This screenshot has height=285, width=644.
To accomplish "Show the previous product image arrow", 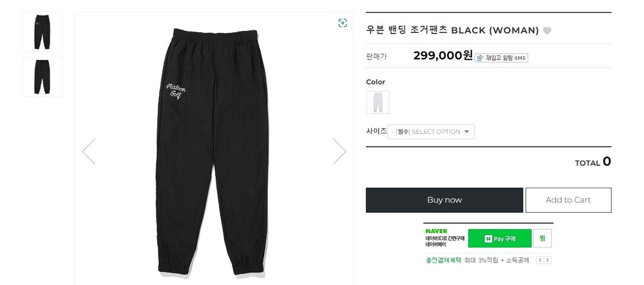I will pos(89,152).
